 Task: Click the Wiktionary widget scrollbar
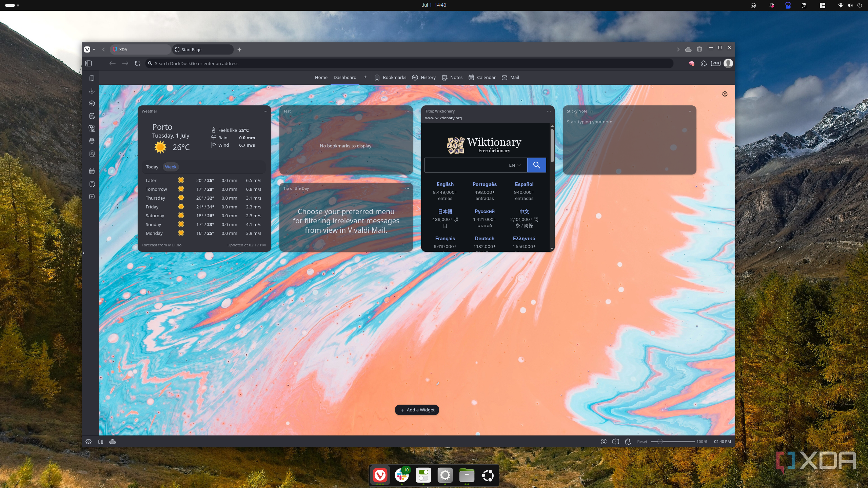552,146
